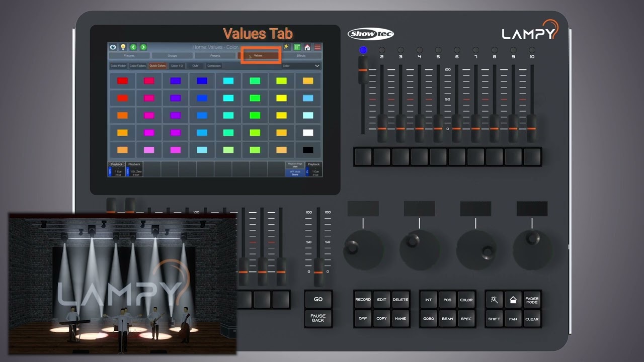This screenshot has height=362, width=644.
Task: Select the INT attribute key
Action: point(429,300)
